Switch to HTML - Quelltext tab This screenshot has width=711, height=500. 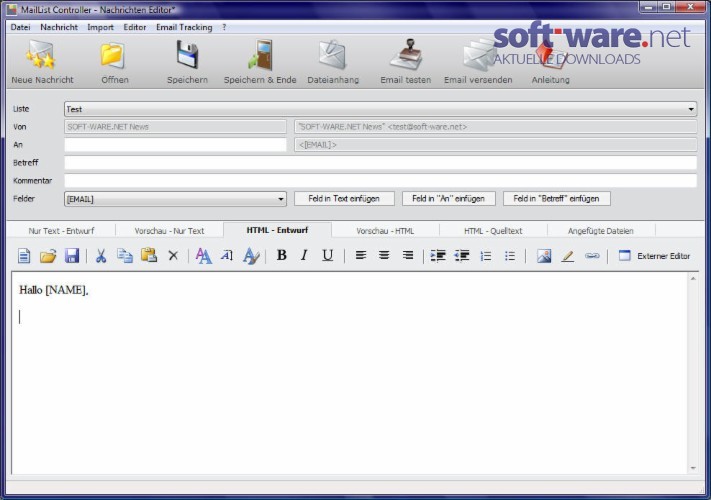493,231
